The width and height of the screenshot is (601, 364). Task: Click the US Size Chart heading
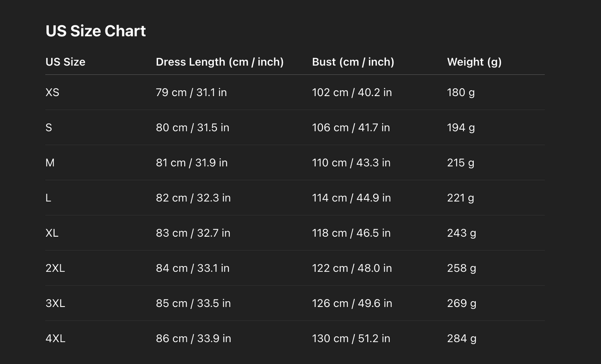[x=96, y=31]
